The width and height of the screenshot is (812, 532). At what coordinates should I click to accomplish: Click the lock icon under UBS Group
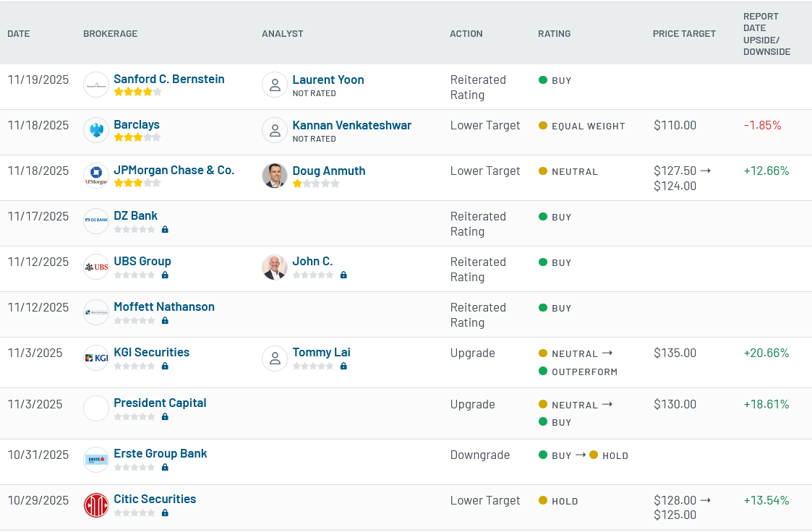click(x=165, y=275)
